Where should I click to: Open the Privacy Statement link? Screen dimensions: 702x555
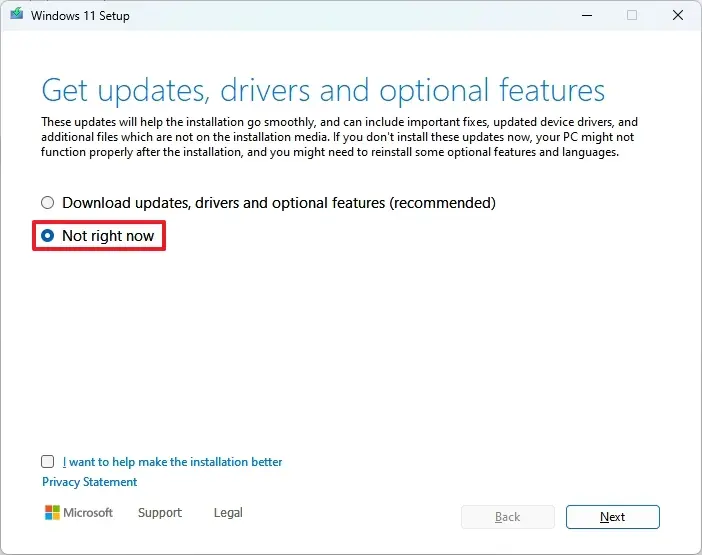(90, 482)
